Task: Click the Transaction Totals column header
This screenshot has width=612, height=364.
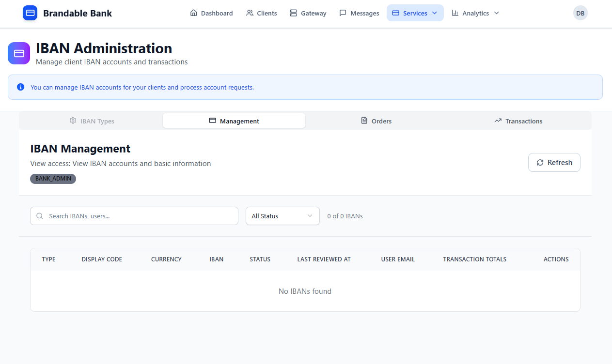Action: click(x=474, y=259)
